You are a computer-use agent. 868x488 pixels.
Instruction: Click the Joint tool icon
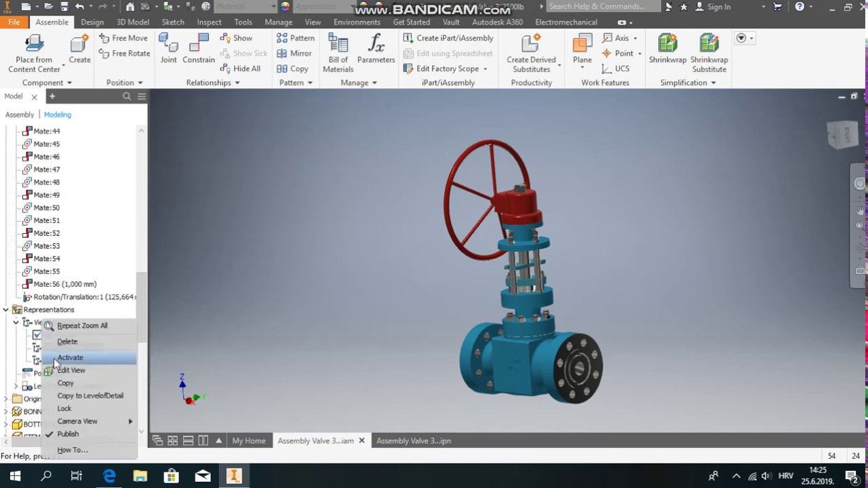[168, 43]
